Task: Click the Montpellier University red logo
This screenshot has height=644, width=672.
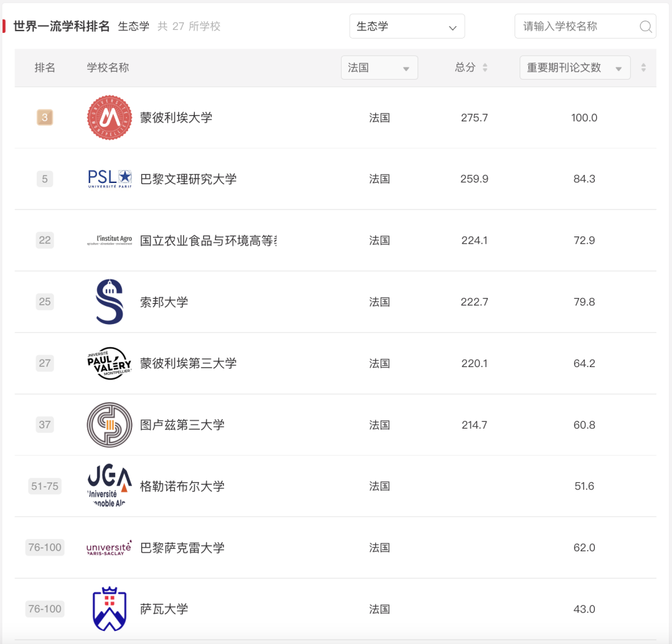Action: [110, 118]
